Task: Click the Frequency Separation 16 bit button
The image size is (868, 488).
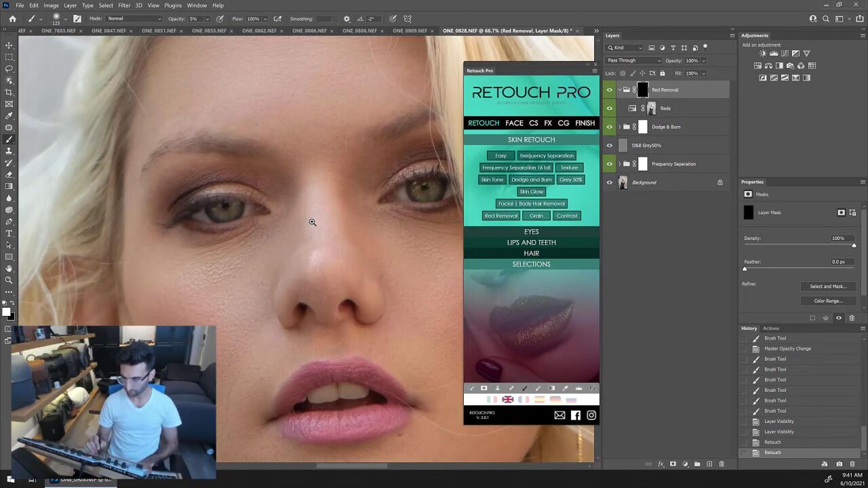Action: click(516, 167)
